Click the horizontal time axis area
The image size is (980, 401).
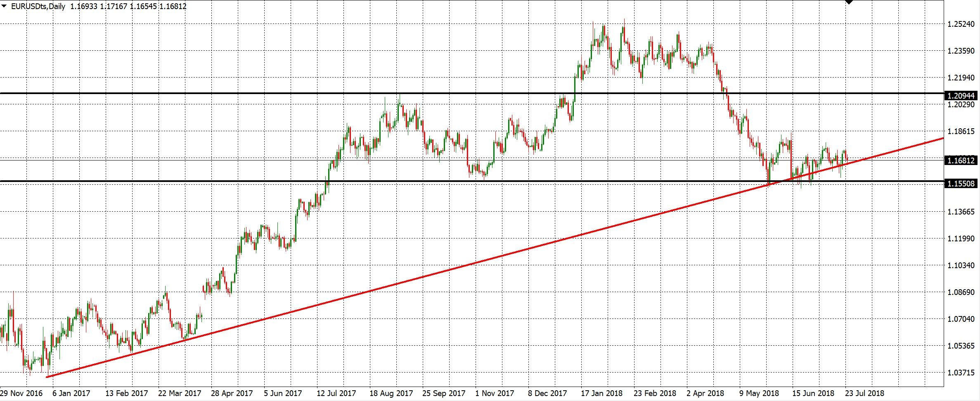click(x=495, y=393)
